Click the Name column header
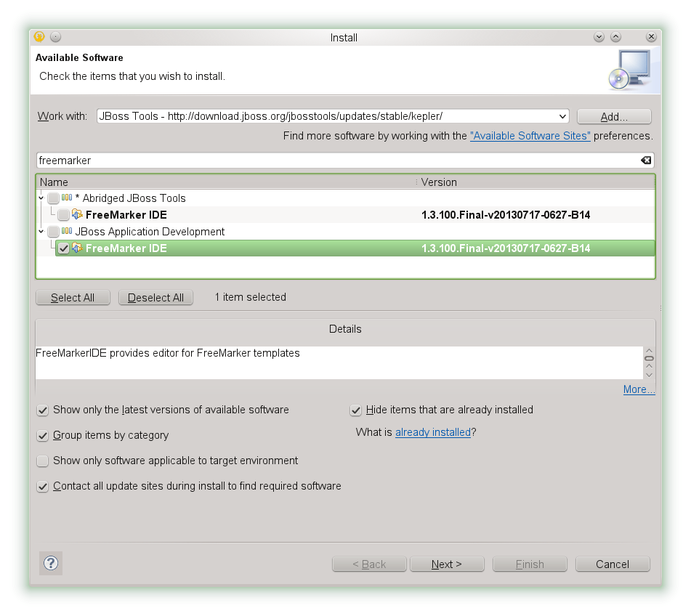Viewport: 691px width, 616px height. (218, 182)
